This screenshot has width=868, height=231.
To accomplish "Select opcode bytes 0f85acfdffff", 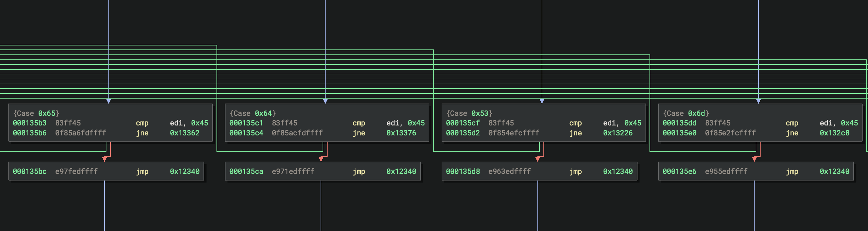I will click(297, 133).
